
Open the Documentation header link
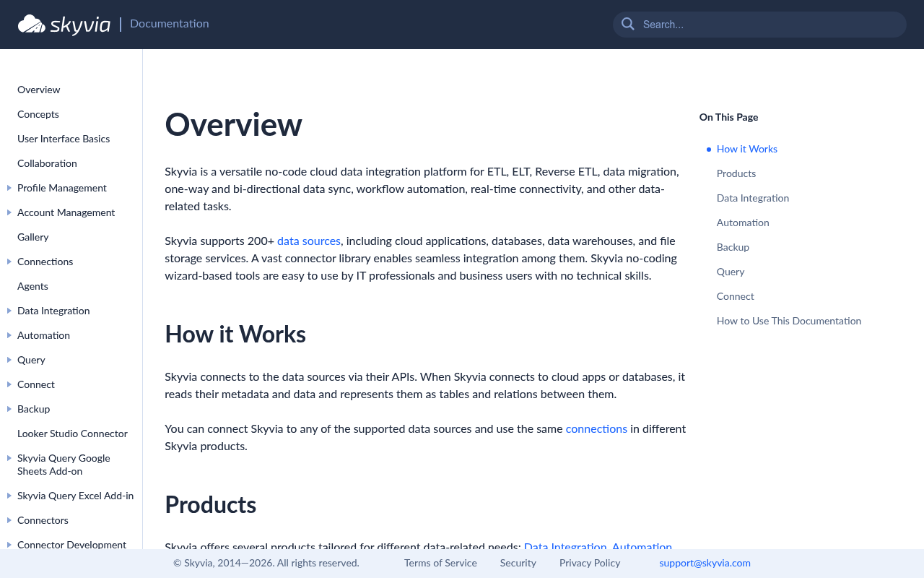(x=170, y=24)
